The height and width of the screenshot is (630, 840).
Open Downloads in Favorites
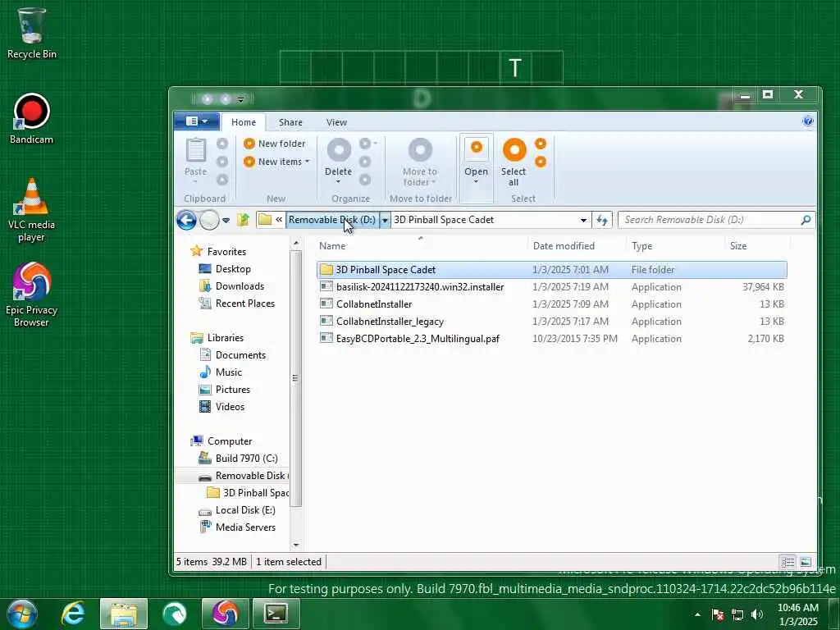231,286
